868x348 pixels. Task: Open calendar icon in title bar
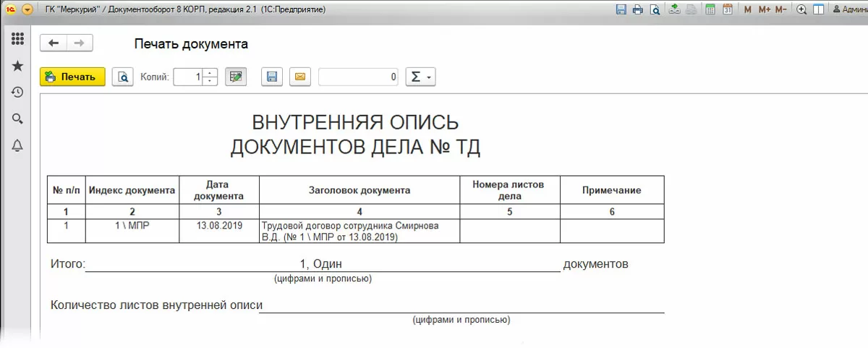tap(728, 10)
